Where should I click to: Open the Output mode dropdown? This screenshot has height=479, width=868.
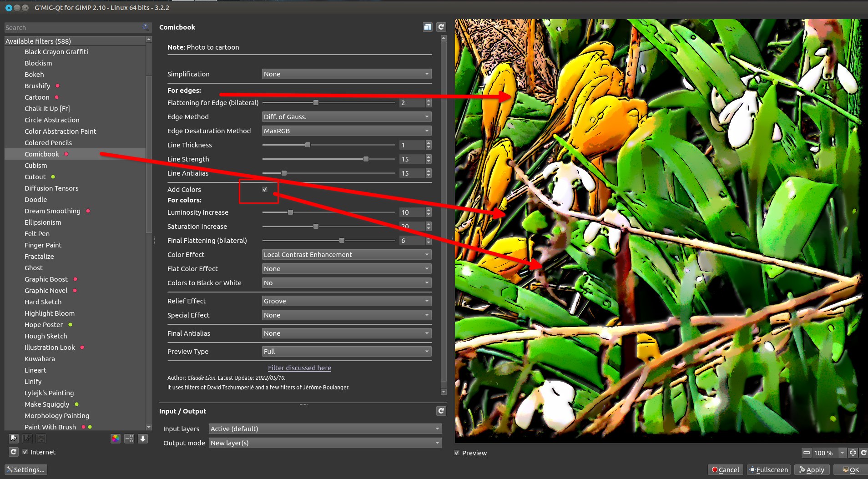325,443
